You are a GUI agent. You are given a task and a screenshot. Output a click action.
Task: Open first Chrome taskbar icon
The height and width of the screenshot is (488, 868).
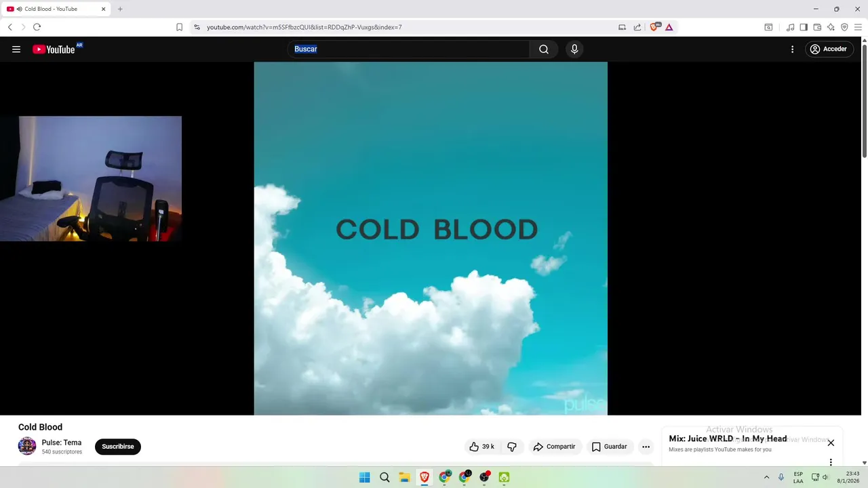tap(444, 477)
